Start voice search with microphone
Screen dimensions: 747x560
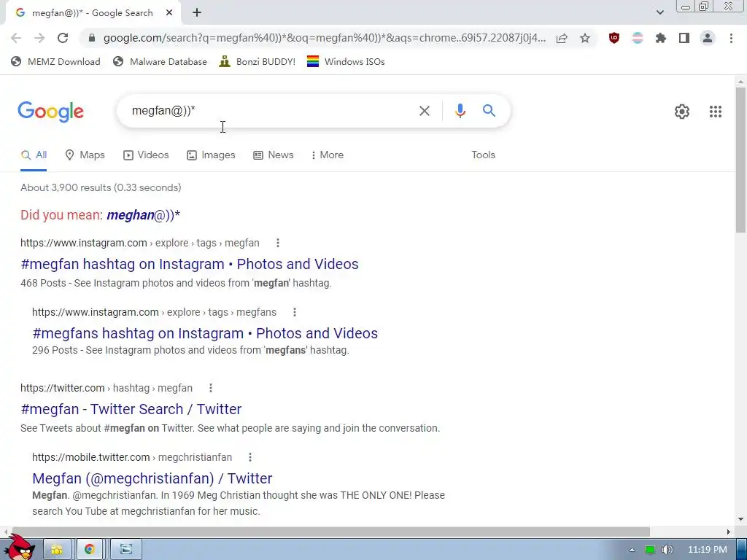[x=460, y=111]
